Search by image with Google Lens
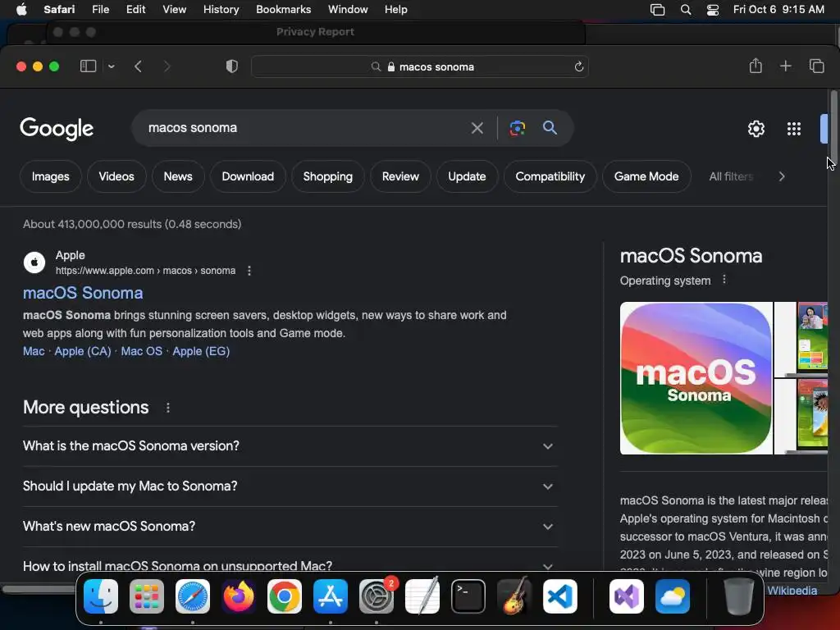This screenshot has height=630, width=840. point(517,128)
